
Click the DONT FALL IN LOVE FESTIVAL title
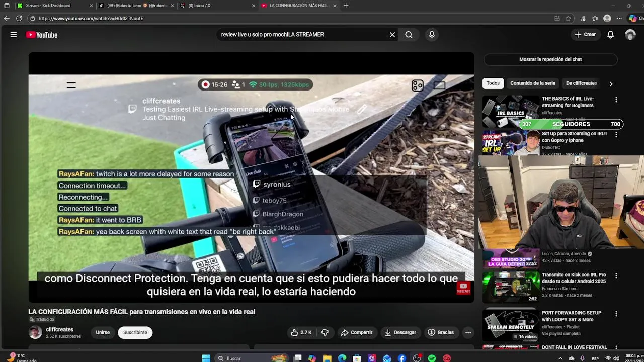point(574,347)
